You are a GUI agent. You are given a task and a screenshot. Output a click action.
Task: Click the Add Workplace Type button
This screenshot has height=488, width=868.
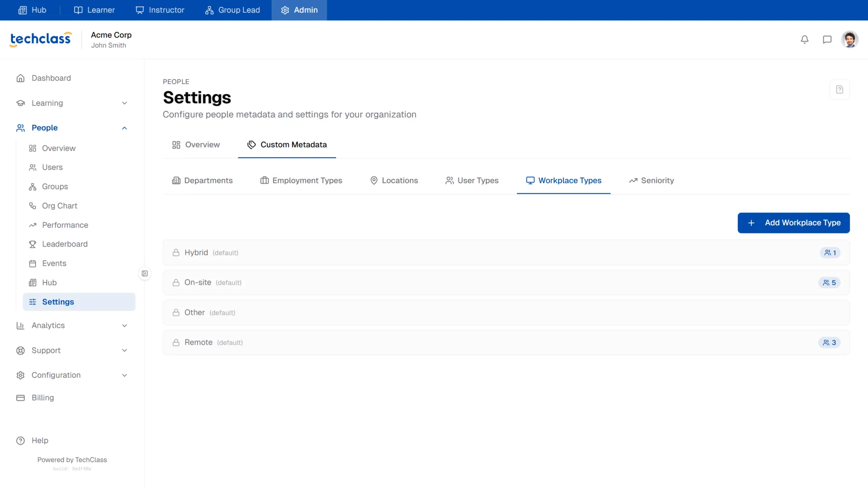793,223
